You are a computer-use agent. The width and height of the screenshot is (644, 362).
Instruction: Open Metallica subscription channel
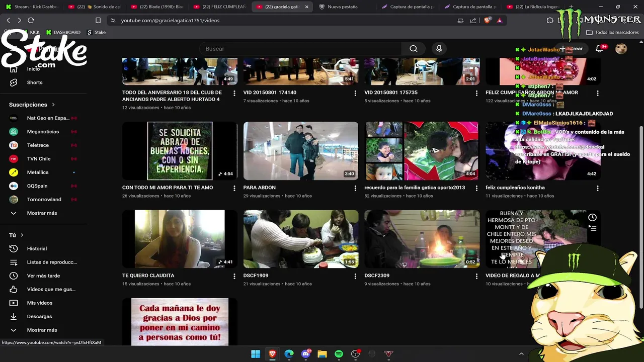(43, 172)
